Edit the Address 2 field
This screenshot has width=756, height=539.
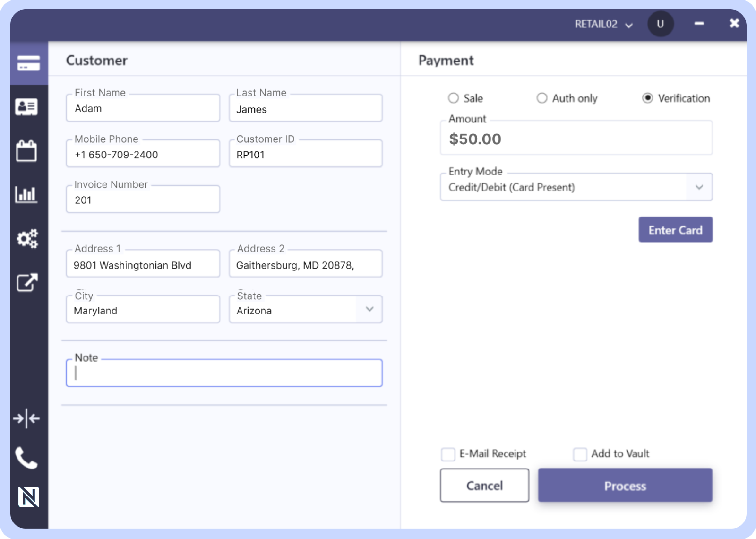(306, 264)
